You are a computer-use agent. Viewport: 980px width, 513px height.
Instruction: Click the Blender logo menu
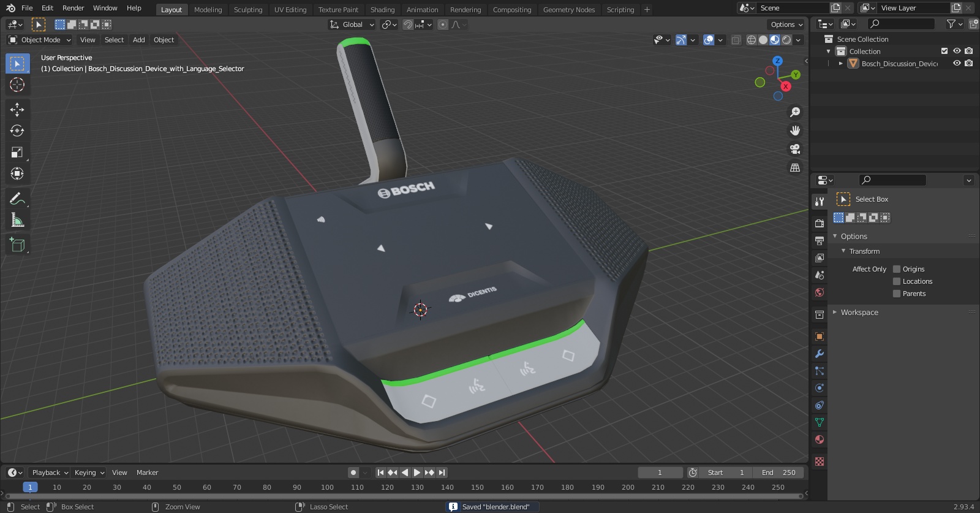point(10,8)
